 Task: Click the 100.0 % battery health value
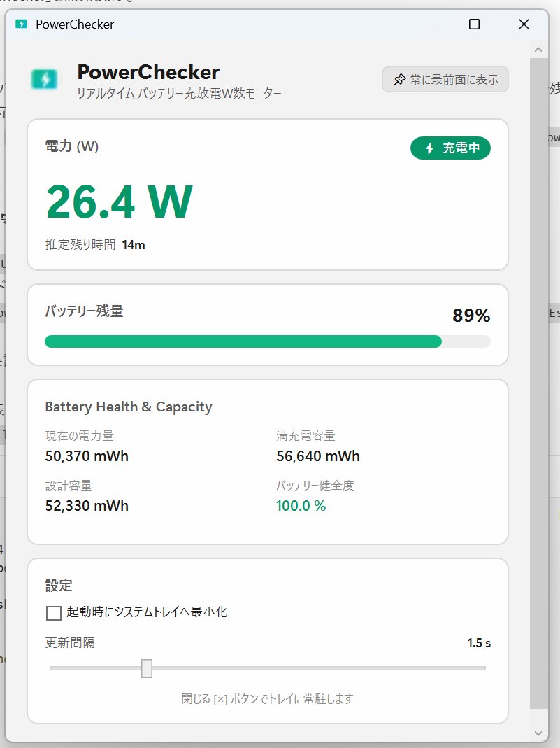[x=301, y=506]
